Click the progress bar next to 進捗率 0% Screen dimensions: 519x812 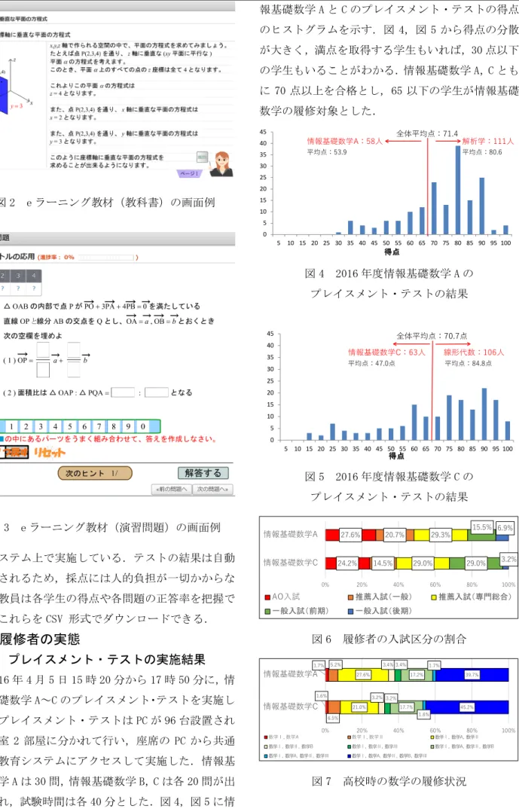tap(106, 257)
